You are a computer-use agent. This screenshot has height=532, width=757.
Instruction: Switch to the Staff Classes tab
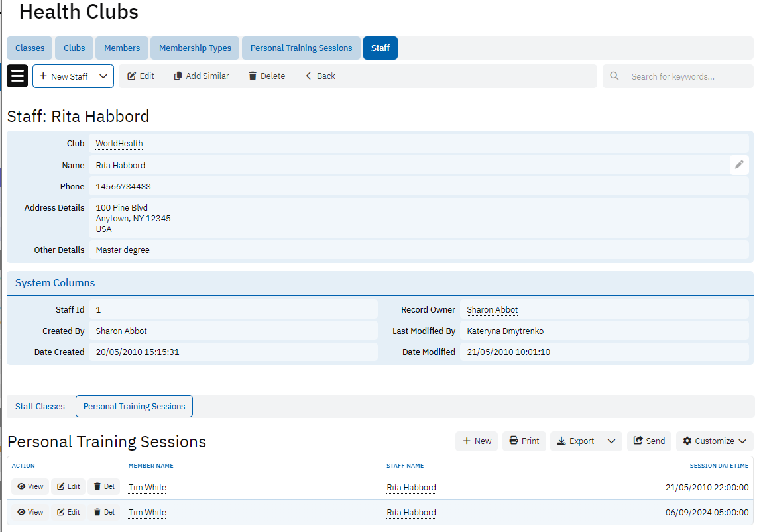(40, 407)
